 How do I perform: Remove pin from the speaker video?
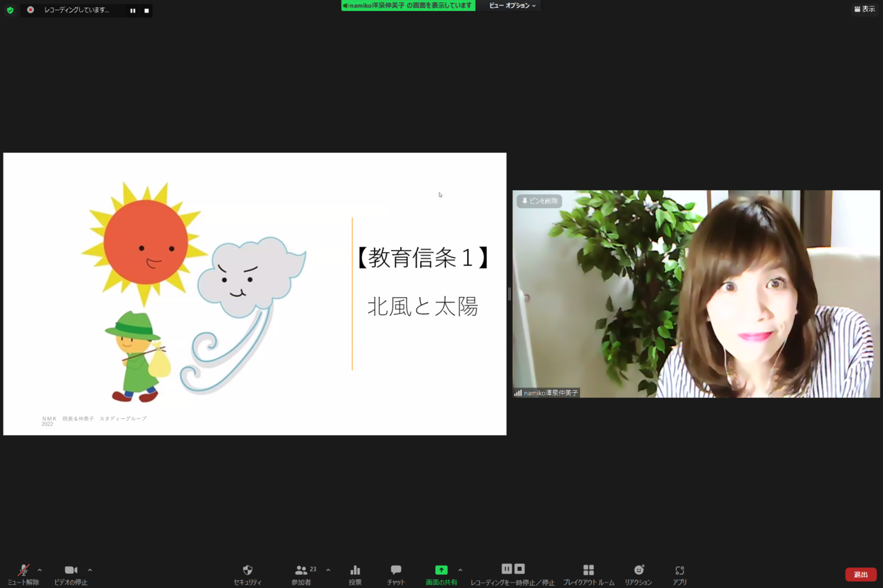pyautogui.click(x=539, y=201)
